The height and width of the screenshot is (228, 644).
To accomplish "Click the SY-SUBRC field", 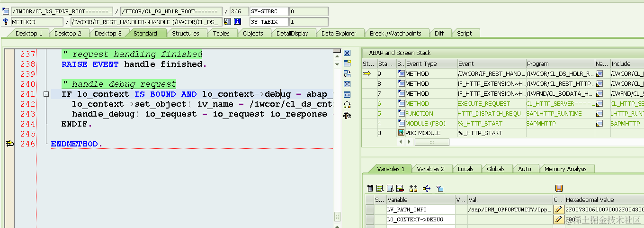I will (269, 11).
